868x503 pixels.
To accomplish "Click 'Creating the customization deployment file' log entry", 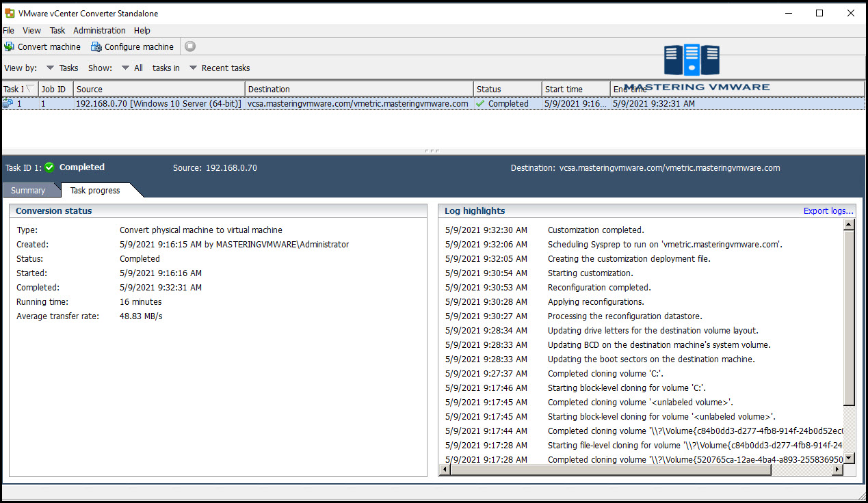I will pos(629,259).
